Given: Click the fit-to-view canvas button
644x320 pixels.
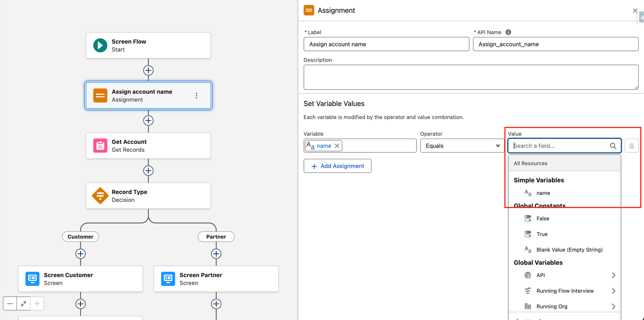Looking at the screenshot, I should click(23, 303).
